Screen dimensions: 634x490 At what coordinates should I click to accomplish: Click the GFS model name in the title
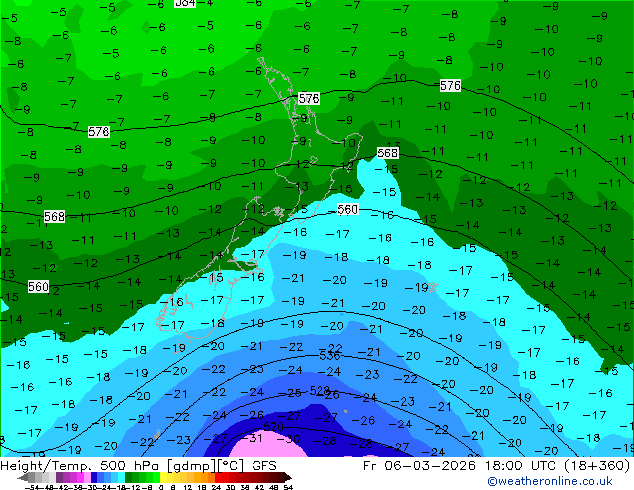pos(264,466)
